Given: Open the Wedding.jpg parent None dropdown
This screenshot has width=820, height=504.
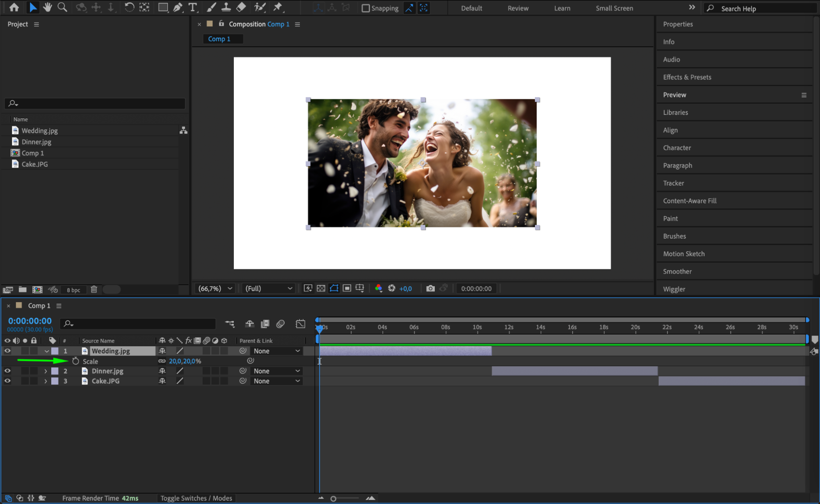Looking at the screenshot, I should click(x=277, y=351).
